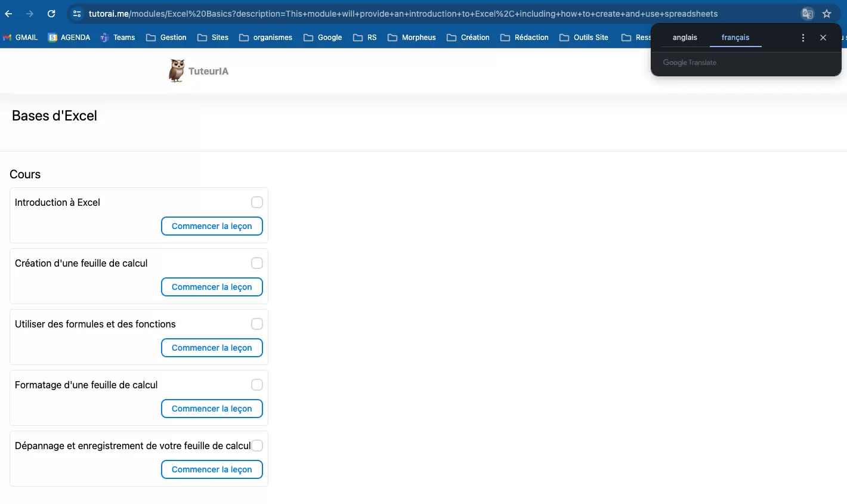This screenshot has width=847, height=504.
Task: Open translate popup options menu
Action: point(803,38)
